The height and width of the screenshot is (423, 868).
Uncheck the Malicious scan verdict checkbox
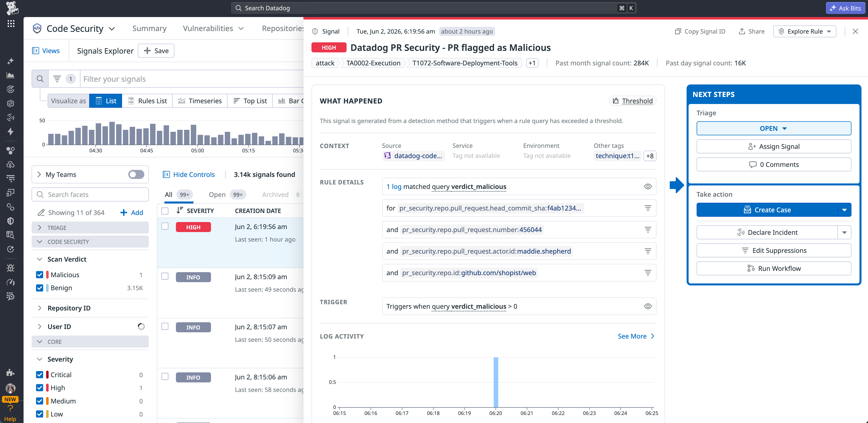pos(39,275)
